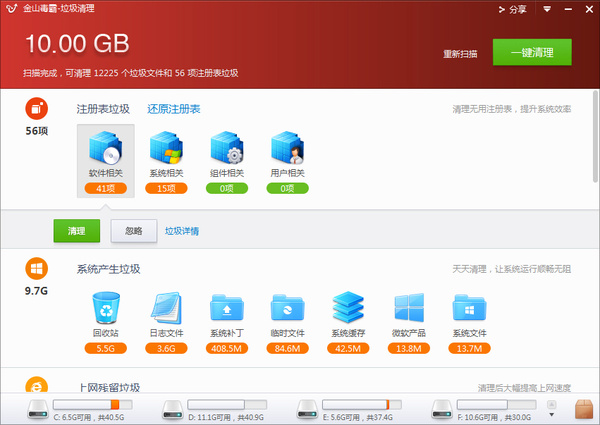This screenshot has height=425, width=600.
Task: Click the F drive disk icon
Action: click(x=442, y=409)
